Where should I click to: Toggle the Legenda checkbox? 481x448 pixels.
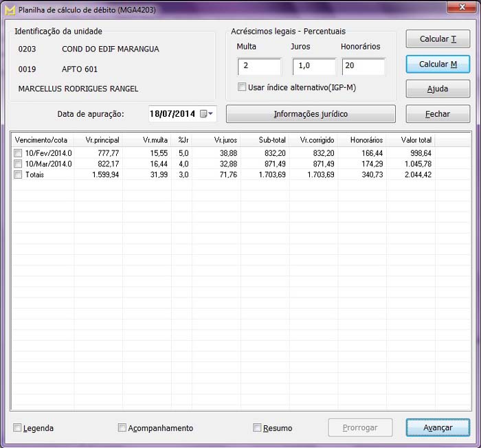[17, 428]
